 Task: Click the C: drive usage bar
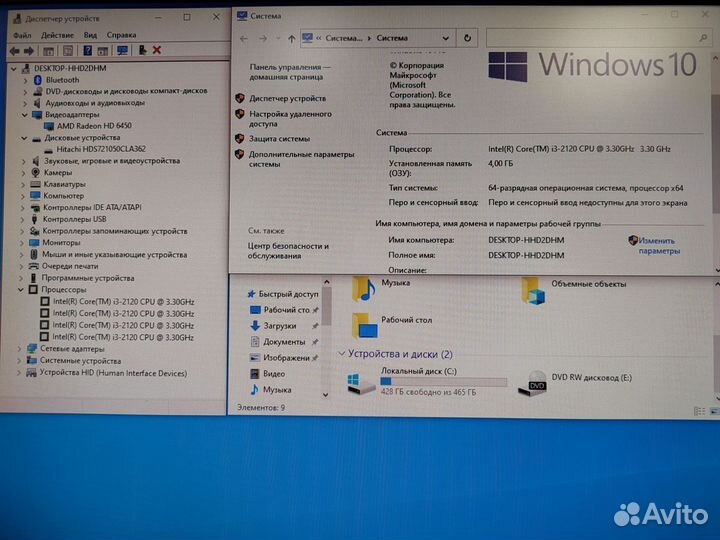point(444,382)
